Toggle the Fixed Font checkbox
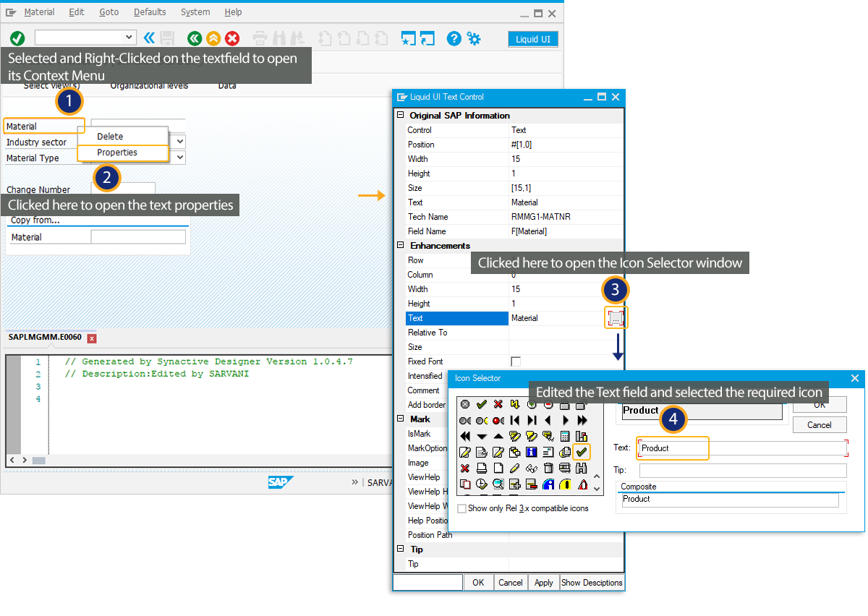This screenshot has height=616, width=868. pos(516,362)
